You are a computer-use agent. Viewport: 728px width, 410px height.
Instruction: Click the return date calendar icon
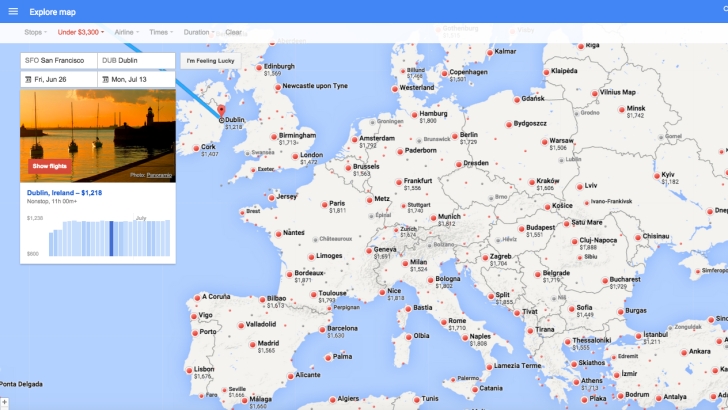point(105,79)
